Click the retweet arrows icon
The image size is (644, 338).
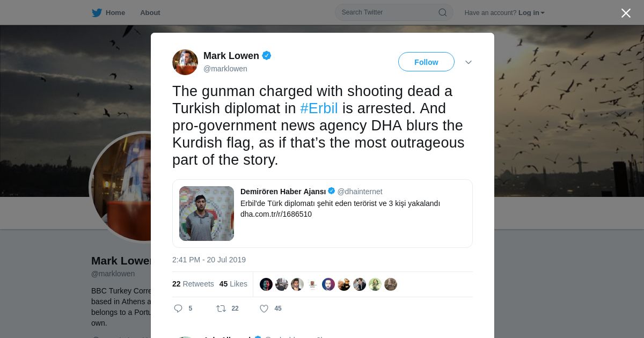point(221,308)
